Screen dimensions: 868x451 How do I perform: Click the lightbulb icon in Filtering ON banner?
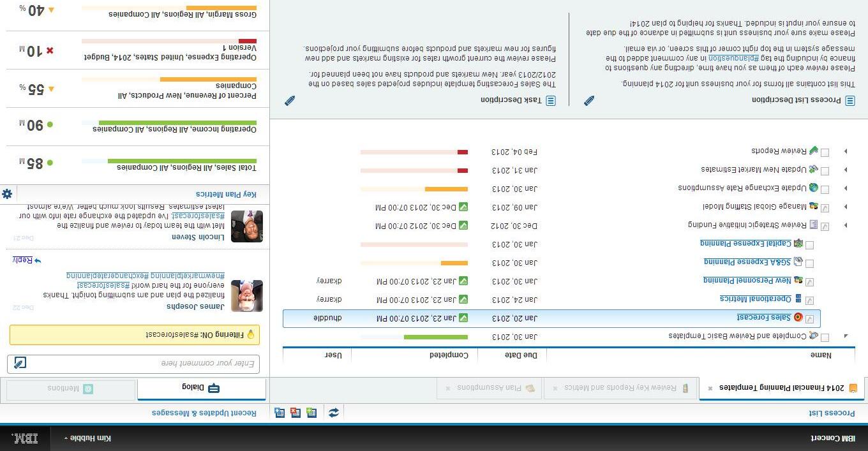click(x=251, y=334)
